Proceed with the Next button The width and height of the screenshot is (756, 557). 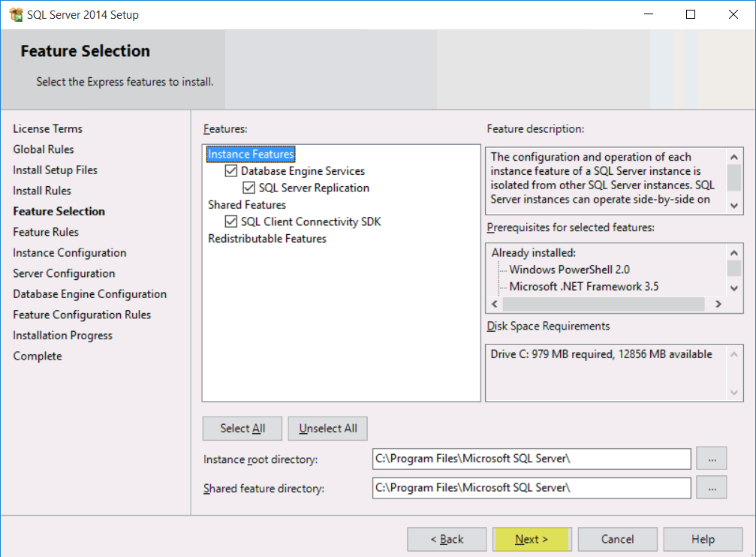coord(532,539)
